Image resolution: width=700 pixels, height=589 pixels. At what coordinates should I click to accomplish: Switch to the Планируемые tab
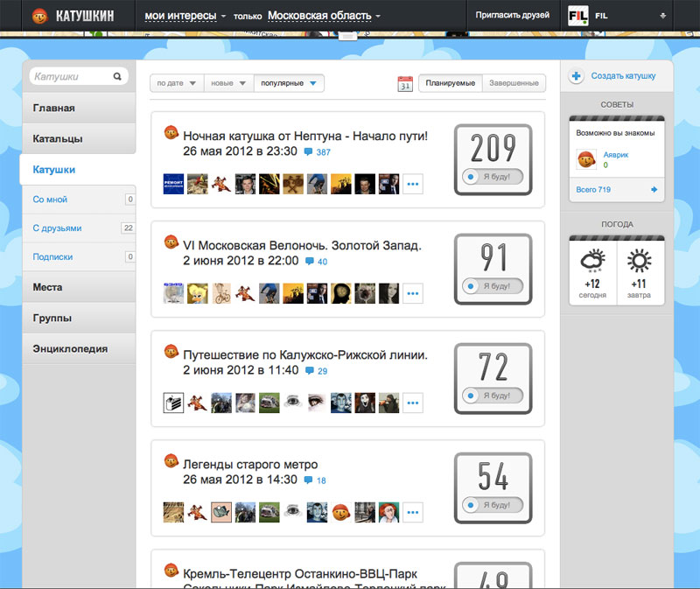(x=451, y=83)
